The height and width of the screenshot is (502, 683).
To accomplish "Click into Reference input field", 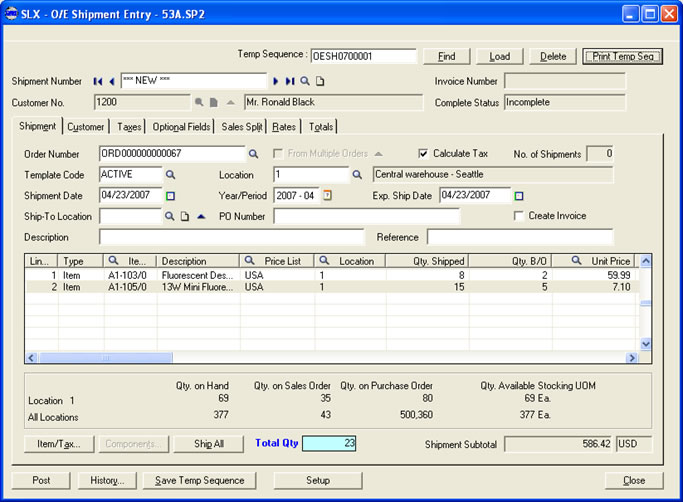I will (520, 237).
